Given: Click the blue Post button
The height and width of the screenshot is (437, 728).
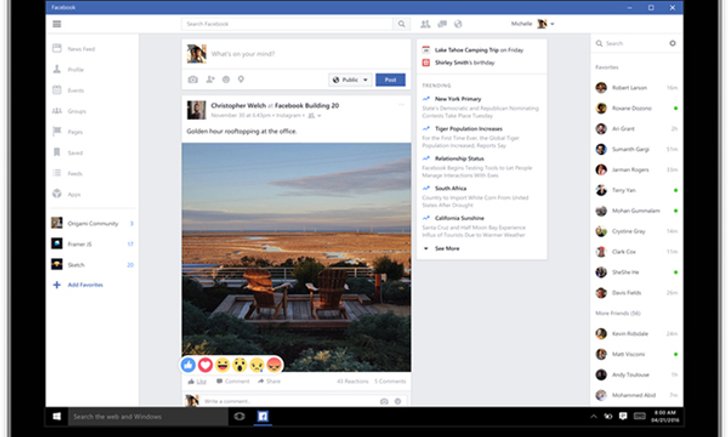Looking at the screenshot, I should (x=390, y=80).
